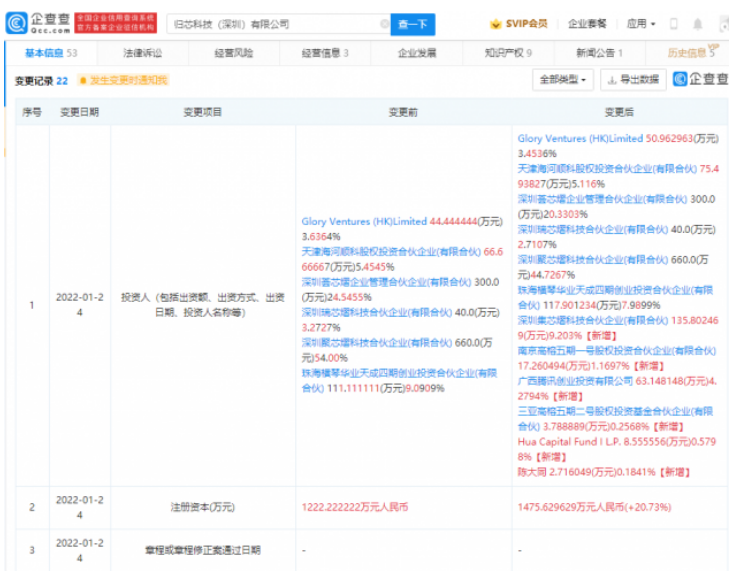Open 300.0万元 20.3303% partnership link in 变更后
Screen dimensions: 734x571
pyautogui.click(x=602, y=199)
